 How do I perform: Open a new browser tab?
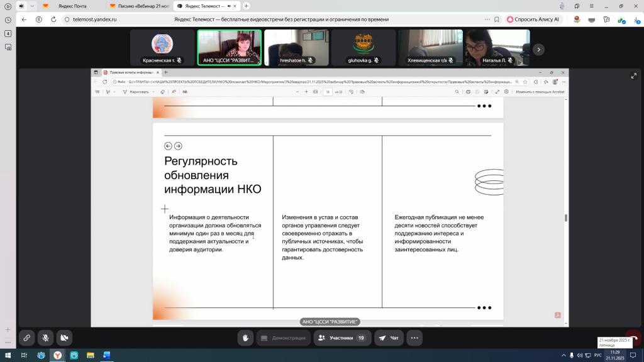tap(246, 6)
